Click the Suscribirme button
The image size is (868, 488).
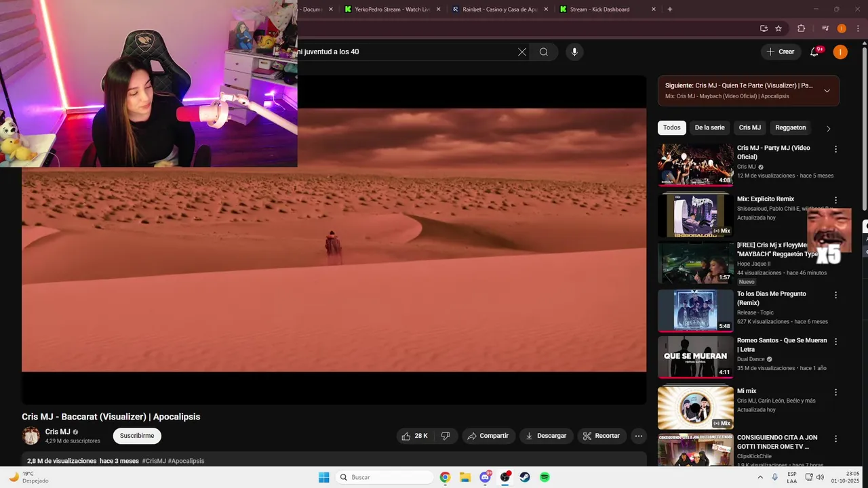click(137, 436)
